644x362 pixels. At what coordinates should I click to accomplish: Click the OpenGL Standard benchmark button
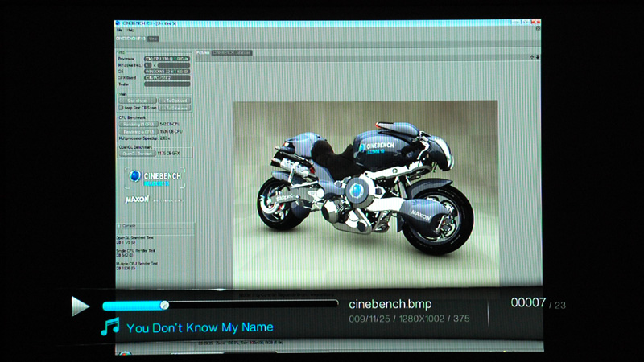[x=137, y=153]
